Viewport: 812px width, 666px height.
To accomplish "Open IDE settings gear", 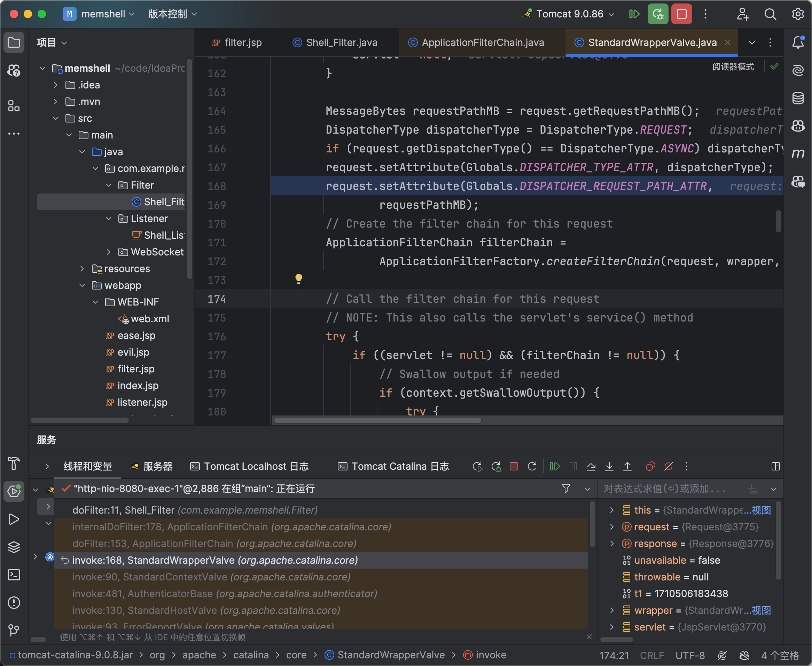I will click(x=798, y=14).
